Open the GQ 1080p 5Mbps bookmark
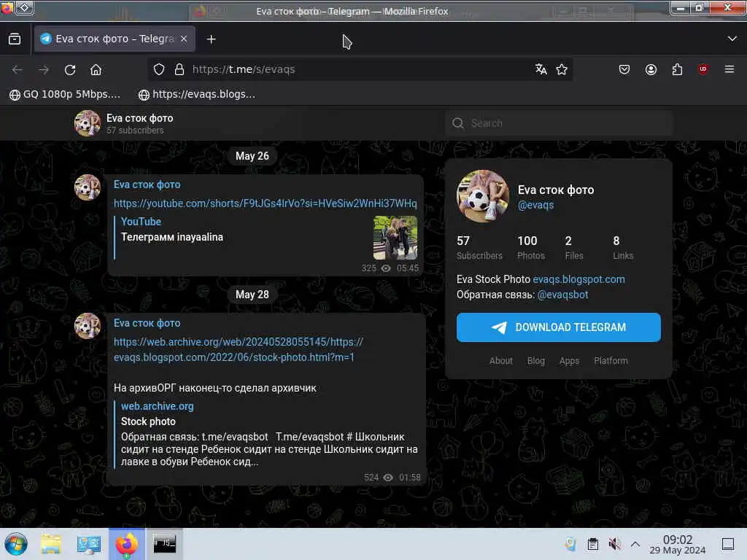Image resolution: width=747 pixels, height=560 pixels. point(65,94)
